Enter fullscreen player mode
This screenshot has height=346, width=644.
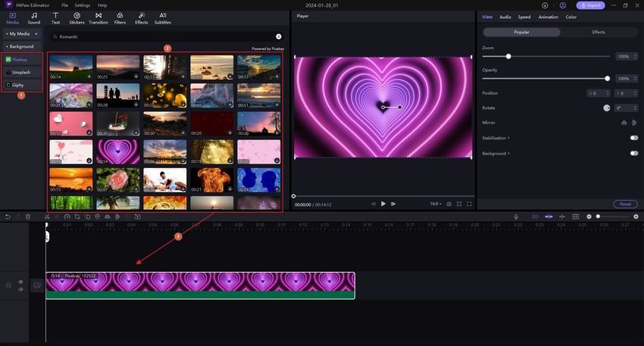point(469,204)
